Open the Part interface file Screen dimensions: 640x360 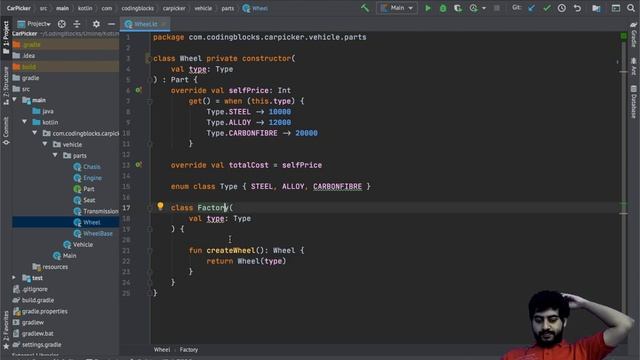[84, 189]
